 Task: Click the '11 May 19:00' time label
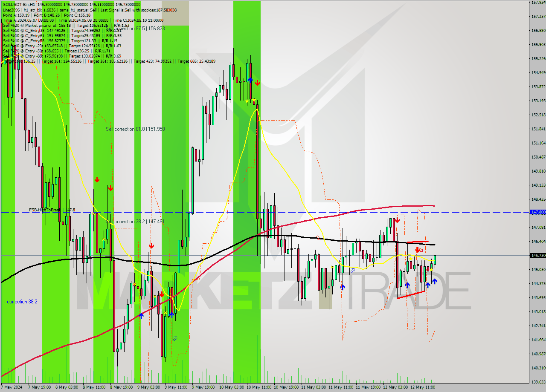click(x=369, y=387)
